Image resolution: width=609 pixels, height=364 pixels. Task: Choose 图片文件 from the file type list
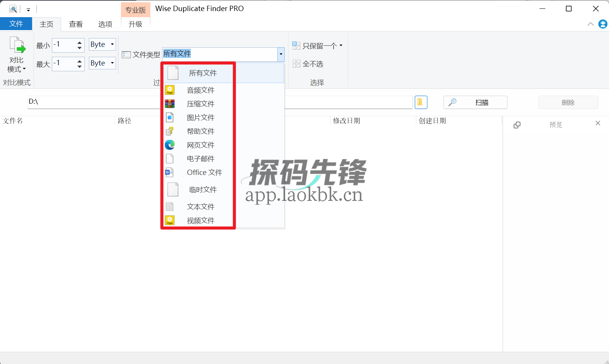tap(224, 117)
